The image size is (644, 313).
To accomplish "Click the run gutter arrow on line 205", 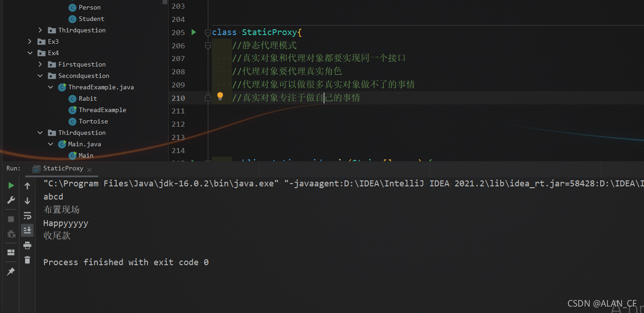I will click(194, 32).
